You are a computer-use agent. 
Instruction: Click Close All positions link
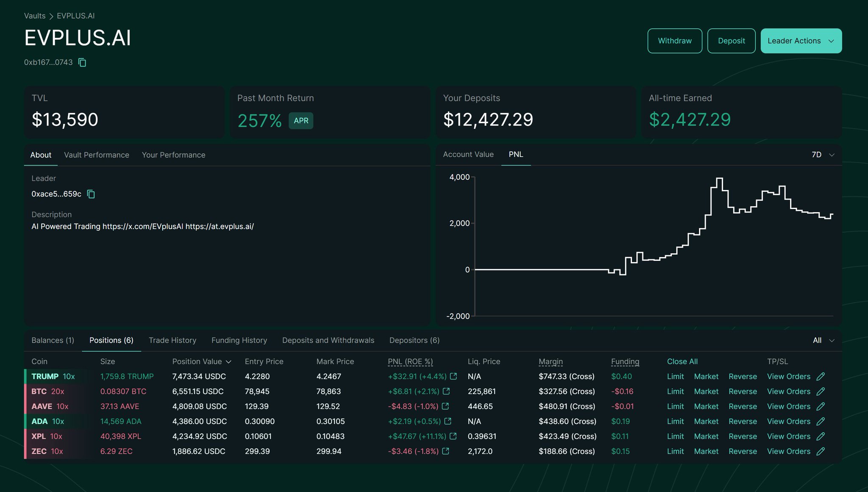[x=682, y=361]
